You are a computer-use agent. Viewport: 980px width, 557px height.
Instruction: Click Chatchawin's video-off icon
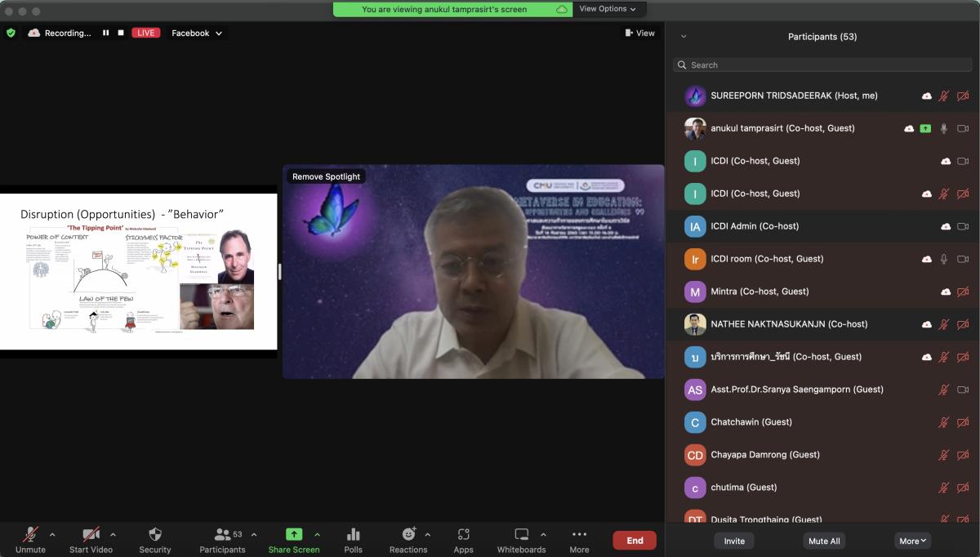[963, 422]
